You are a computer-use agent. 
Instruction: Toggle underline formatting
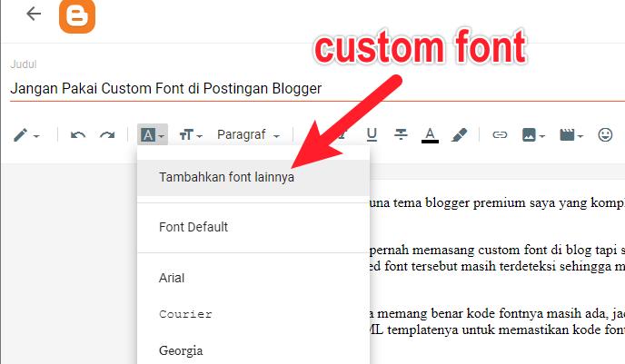(x=372, y=134)
